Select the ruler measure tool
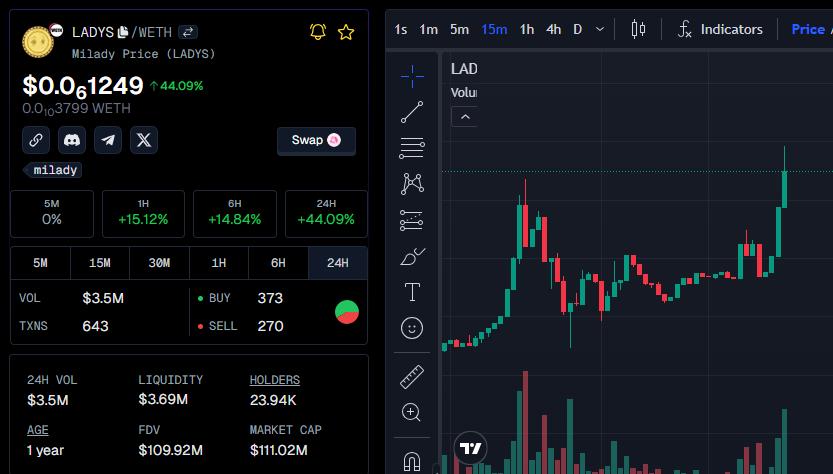 tap(412, 377)
